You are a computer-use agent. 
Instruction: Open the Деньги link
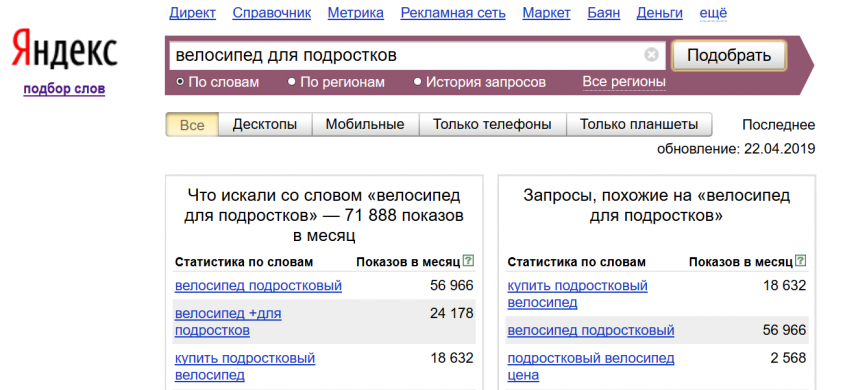(x=660, y=13)
